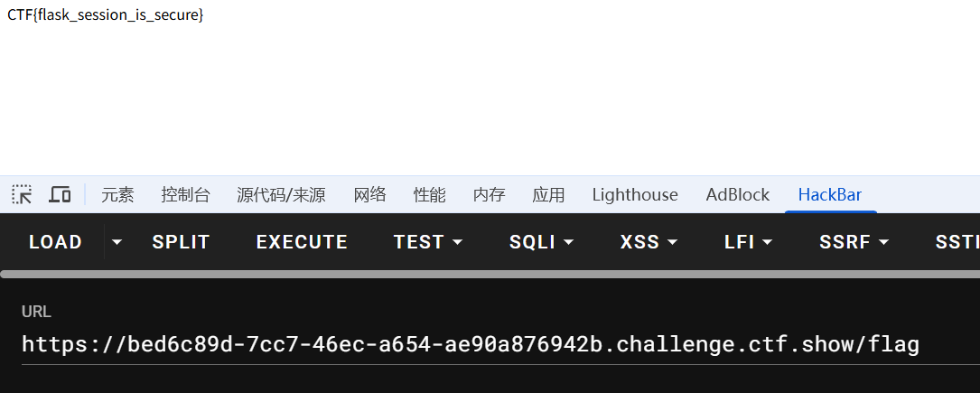Select the 内存 (Memory) tab
The image size is (980, 393).
click(x=489, y=194)
